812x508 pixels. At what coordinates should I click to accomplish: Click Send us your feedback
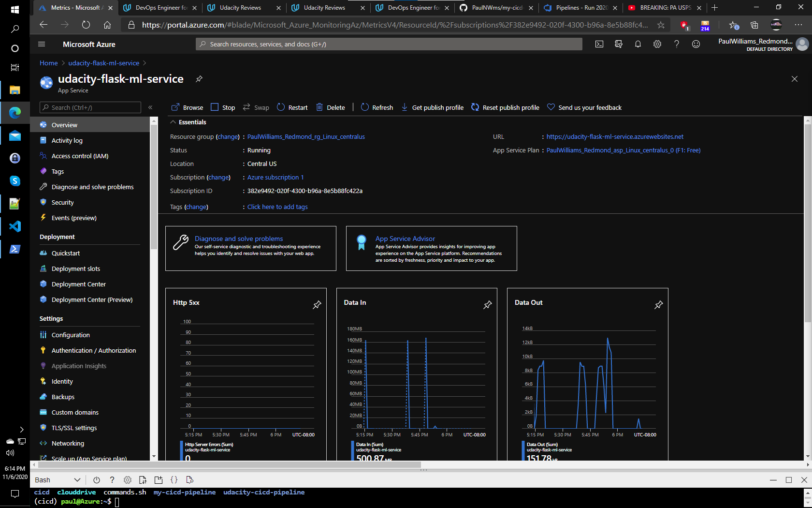pyautogui.click(x=584, y=107)
